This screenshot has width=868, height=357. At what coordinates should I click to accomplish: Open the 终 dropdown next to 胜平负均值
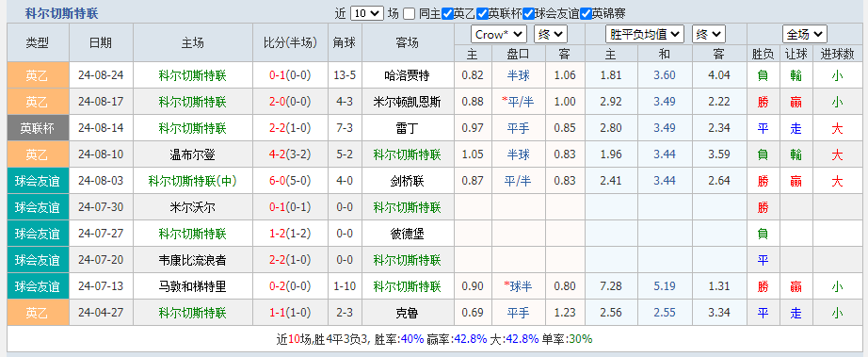tap(708, 35)
